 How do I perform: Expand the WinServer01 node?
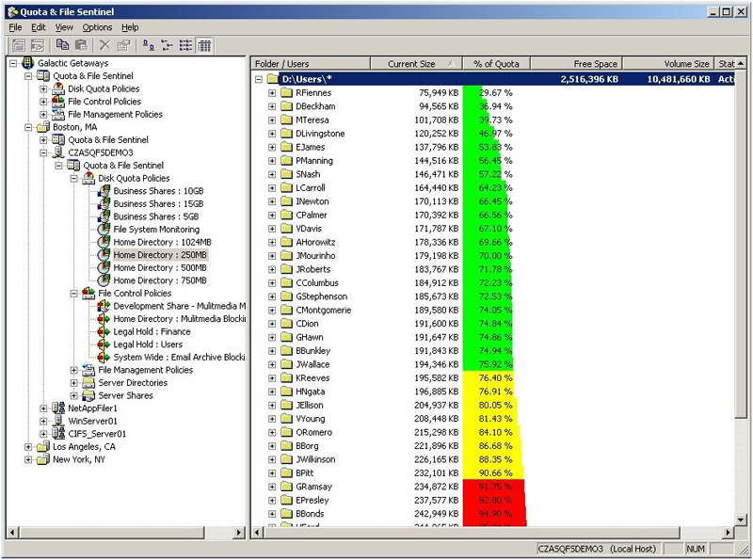click(x=43, y=422)
